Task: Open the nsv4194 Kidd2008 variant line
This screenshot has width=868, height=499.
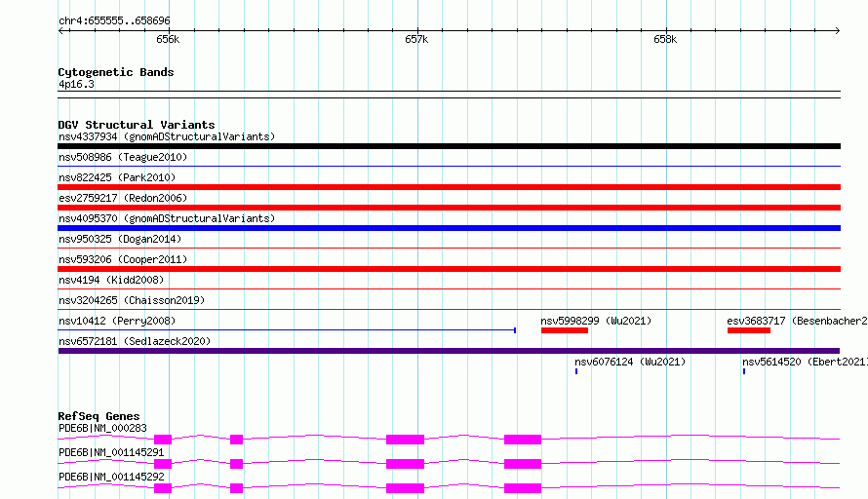Action: click(449, 288)
